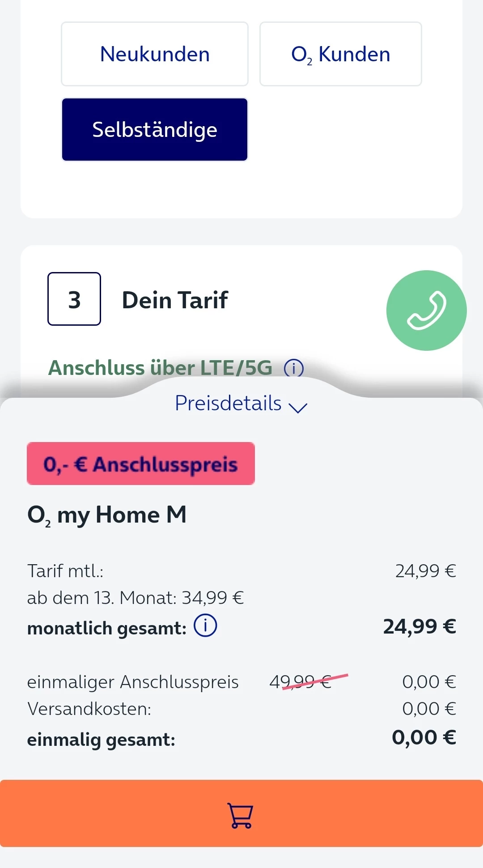The height and width of the screenshot is (868, 483).
Task: Tap the 0,- € Anschlusspreis badge
Action: click(x=140, y=464)
